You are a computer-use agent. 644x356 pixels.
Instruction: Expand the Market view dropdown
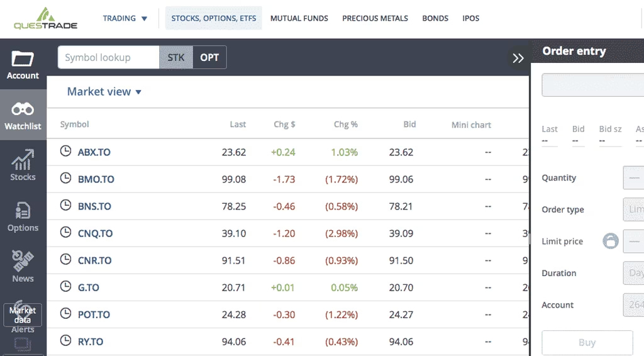point(104,92)
